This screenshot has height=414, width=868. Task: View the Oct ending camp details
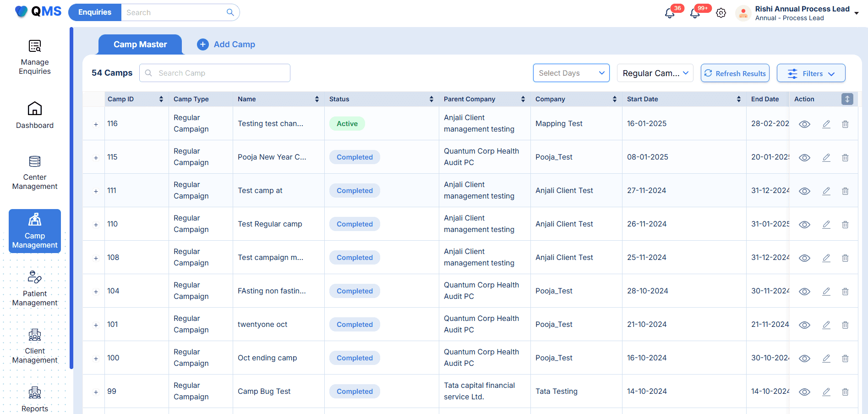(804, 358)
